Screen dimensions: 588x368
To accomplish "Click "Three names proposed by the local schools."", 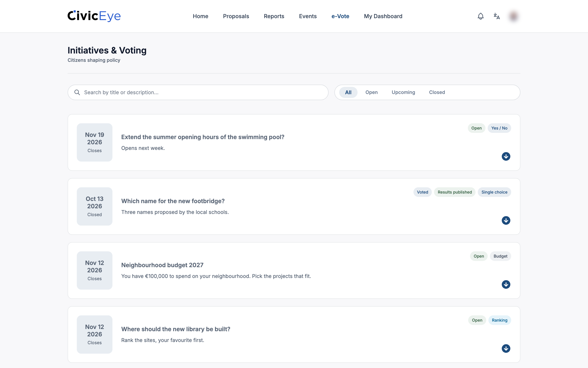I will (x=175, y=212).
